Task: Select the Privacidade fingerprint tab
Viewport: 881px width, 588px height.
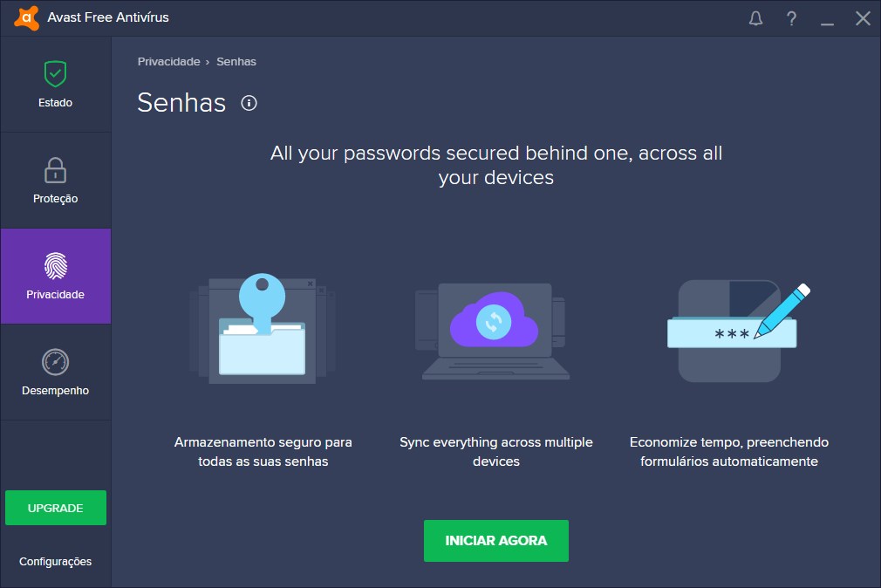Action: point(55,276)
